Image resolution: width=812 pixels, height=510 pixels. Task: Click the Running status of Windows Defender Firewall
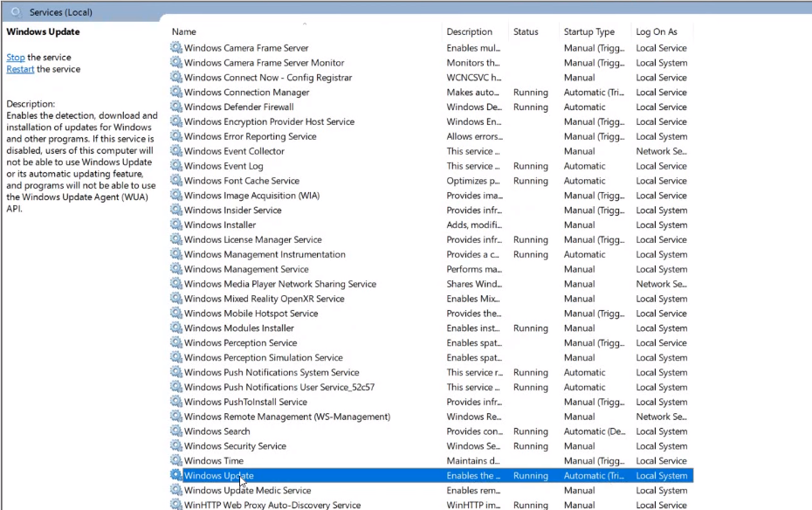[x=530, y=107]
